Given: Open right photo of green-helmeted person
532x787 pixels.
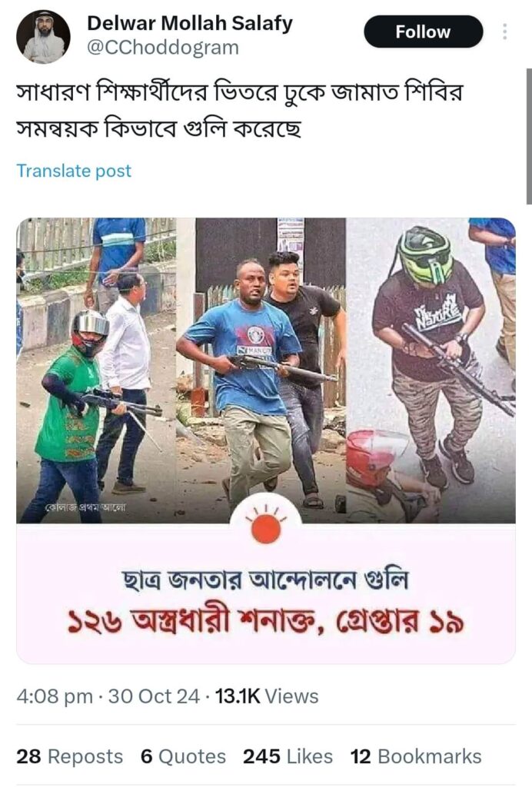Looking at the screenshot, I should [x=431, y=370].
